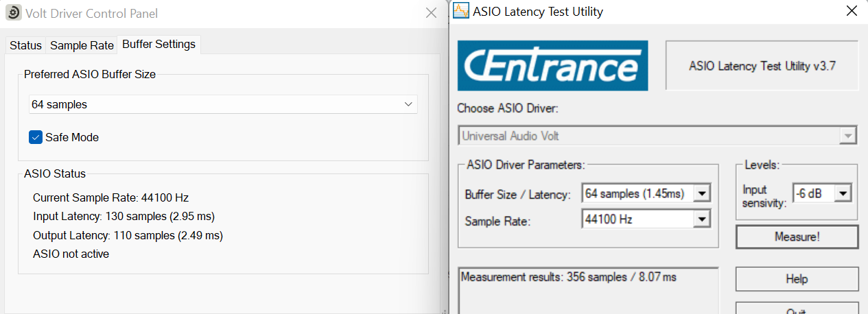Image resolution: width=868 pixels, height=314 pixels.
Task: Click the Measure! button
Action: (797, 237)
